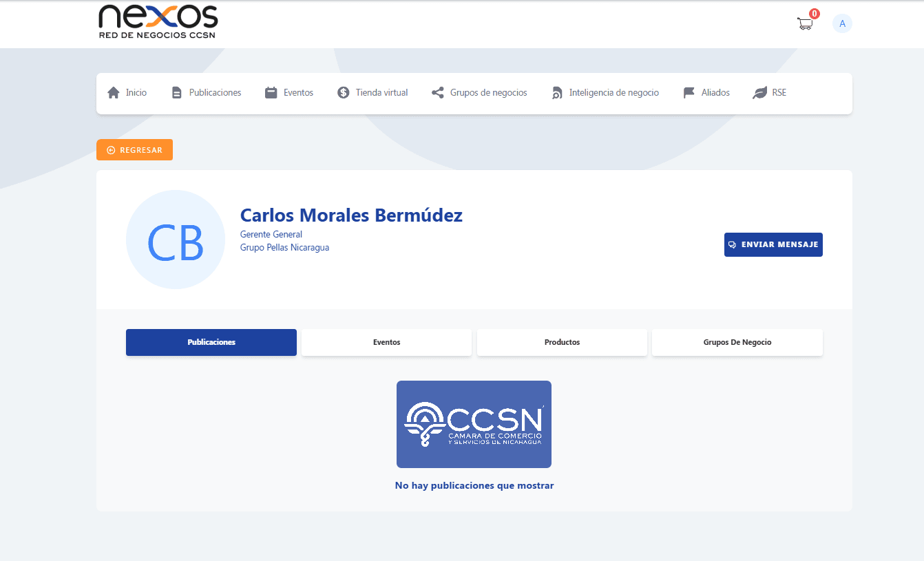Click the red cart count badge
The height and width of the screenshot is (561, 924).
point(815,14)
